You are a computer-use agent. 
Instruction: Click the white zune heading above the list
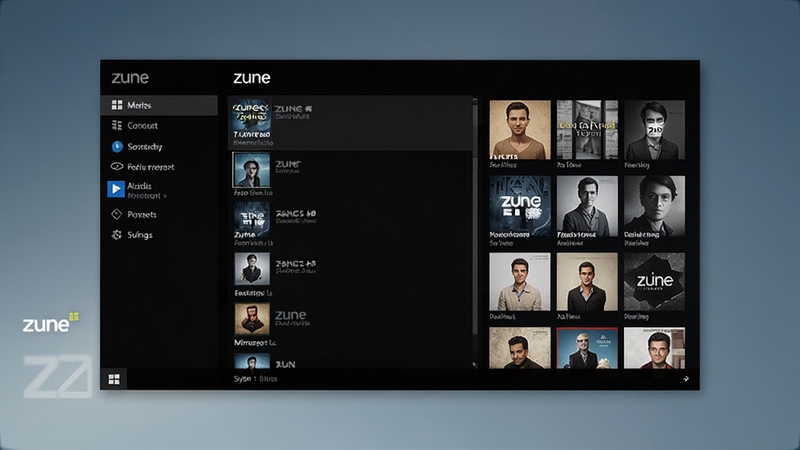pyautogui.click(x=252, y=78)
